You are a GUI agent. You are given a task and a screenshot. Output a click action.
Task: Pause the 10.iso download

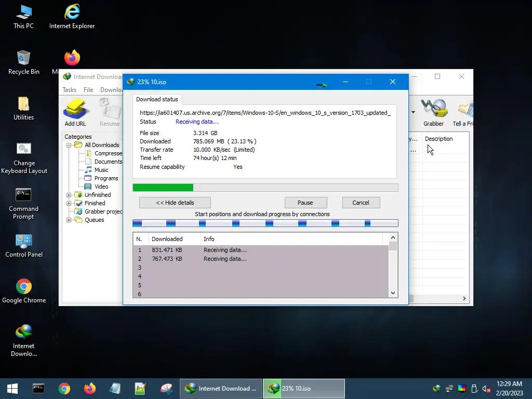305,203
